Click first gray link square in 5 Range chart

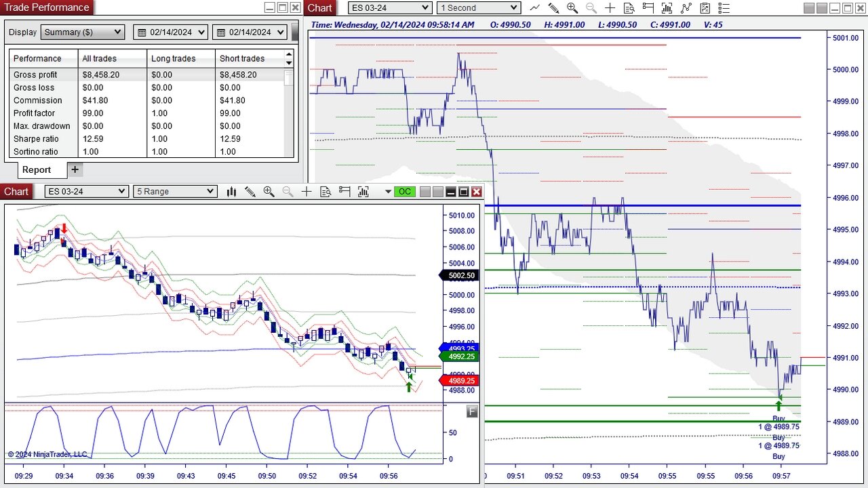[425, 192]
